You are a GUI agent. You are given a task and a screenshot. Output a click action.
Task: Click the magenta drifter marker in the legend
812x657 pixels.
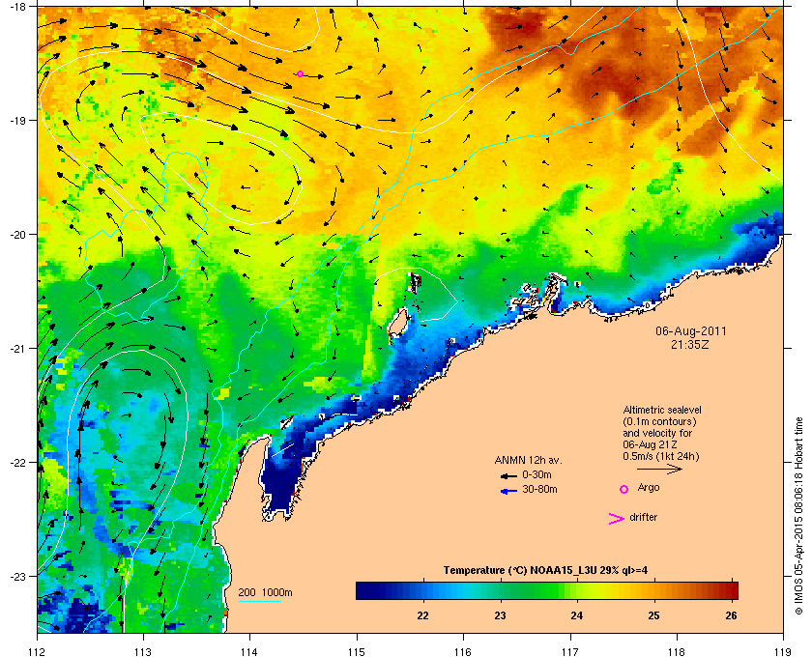point(617,519)
